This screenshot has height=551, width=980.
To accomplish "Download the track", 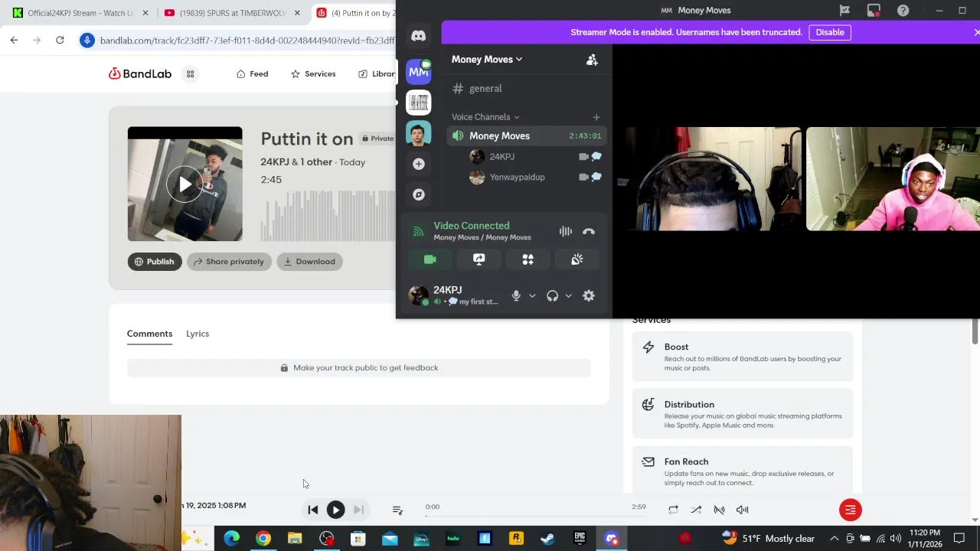I will pos(309,262).
